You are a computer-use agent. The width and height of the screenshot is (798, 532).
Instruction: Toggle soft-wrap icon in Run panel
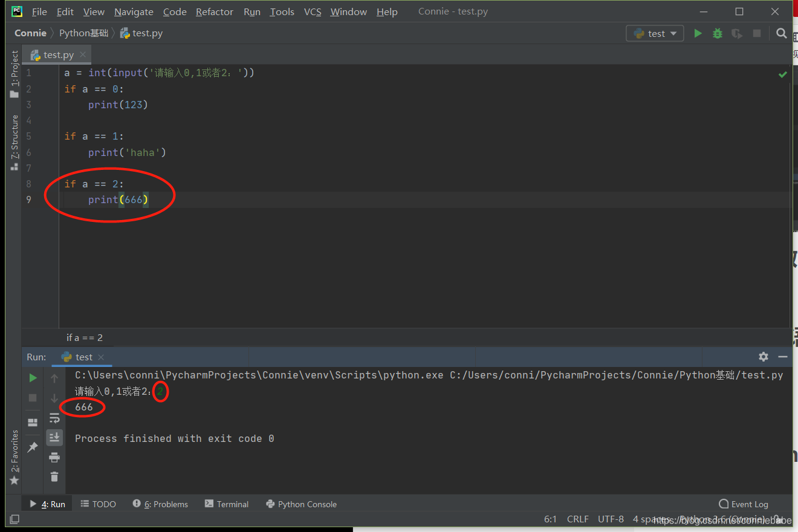click(x=54, y=418)
